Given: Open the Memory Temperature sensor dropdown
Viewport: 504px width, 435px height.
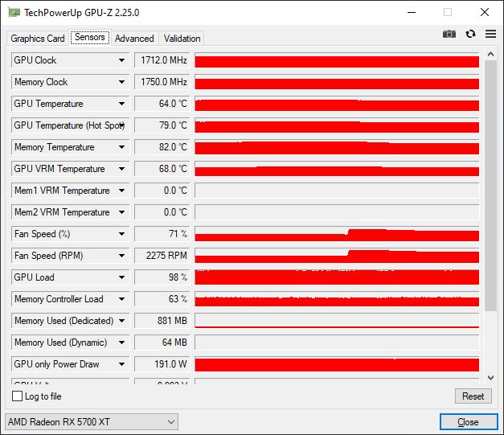Looking at the screenshot, I should (121, 147).
